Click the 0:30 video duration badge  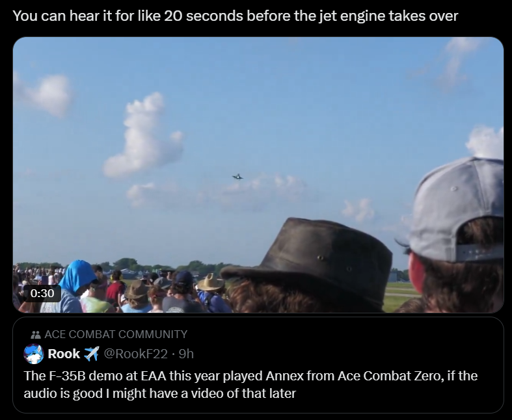point(42,293)
